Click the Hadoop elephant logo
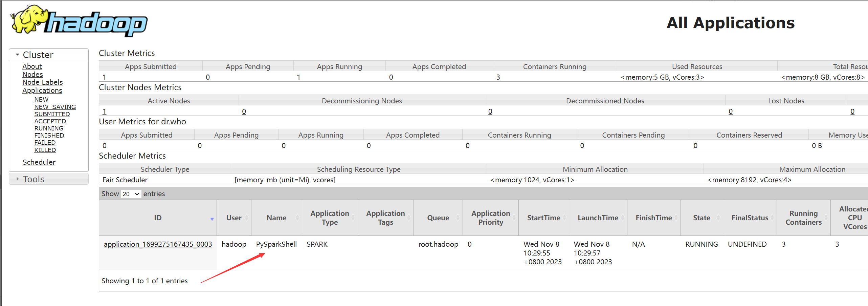Screen dimensions: 868x306 79,21
